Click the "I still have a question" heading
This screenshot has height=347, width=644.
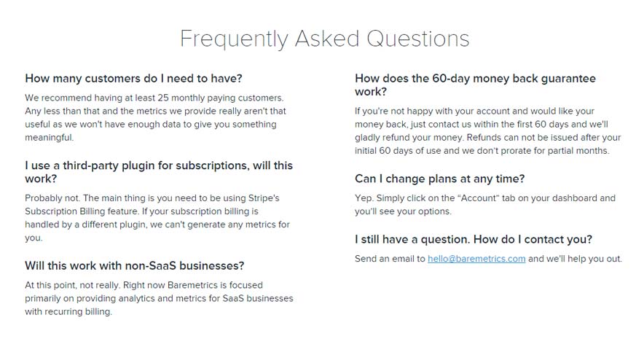473,239
